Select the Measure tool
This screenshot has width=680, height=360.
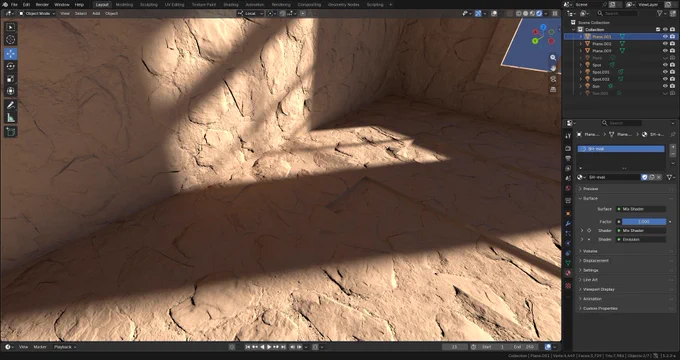10,118
